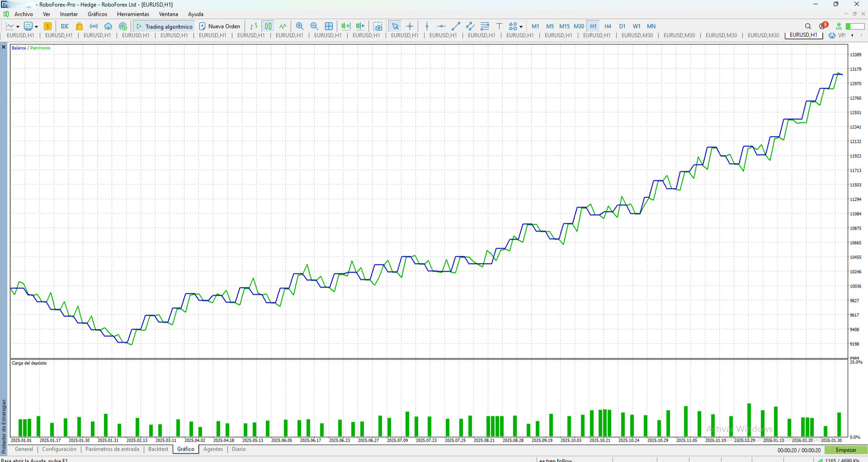Image resolution: width=868 pixels, height=462 pixels.
Task: Select the text label tool
Action: click(x=499, y=26)
